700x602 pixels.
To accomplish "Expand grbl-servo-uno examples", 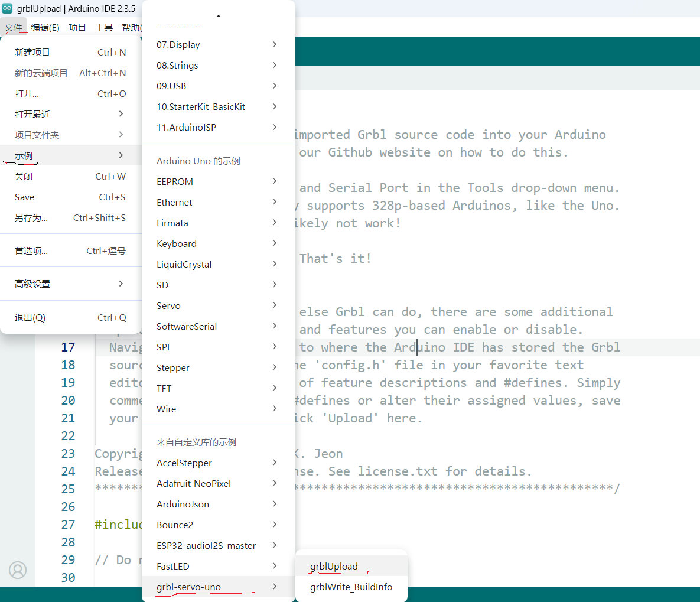I will [219, 587].
